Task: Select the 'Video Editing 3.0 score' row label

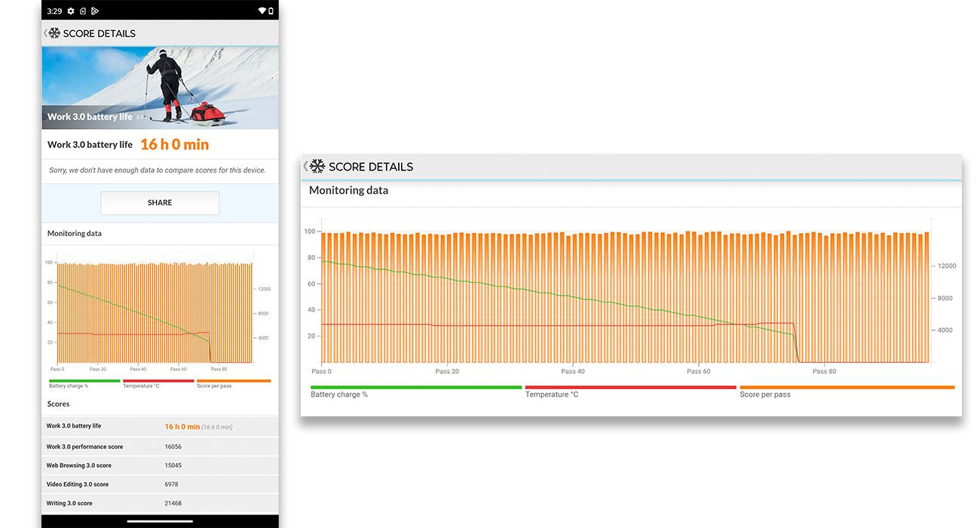Action: (78, 484)
